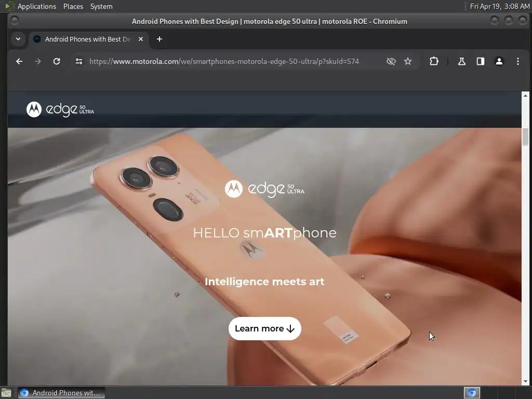The width and height of the screenshot is (532, 399).
Task: Click the crossed-out eye tracking protection icon
Action: point(391,61)
